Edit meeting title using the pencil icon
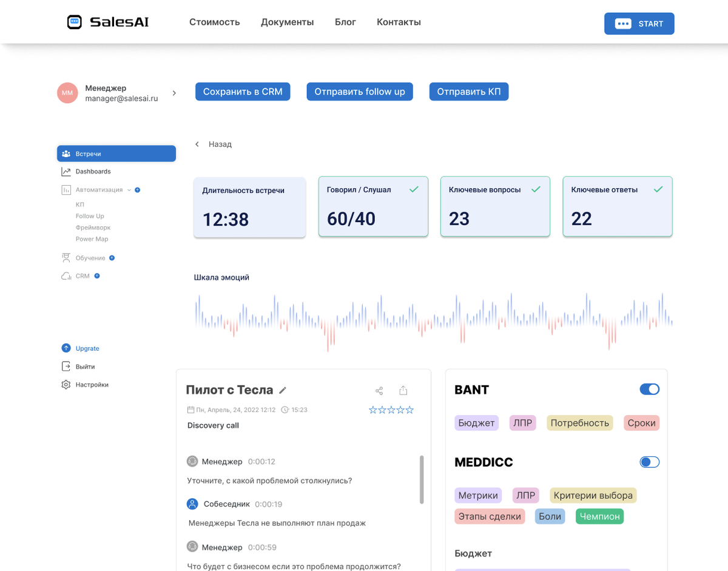 tap(283, 390)
